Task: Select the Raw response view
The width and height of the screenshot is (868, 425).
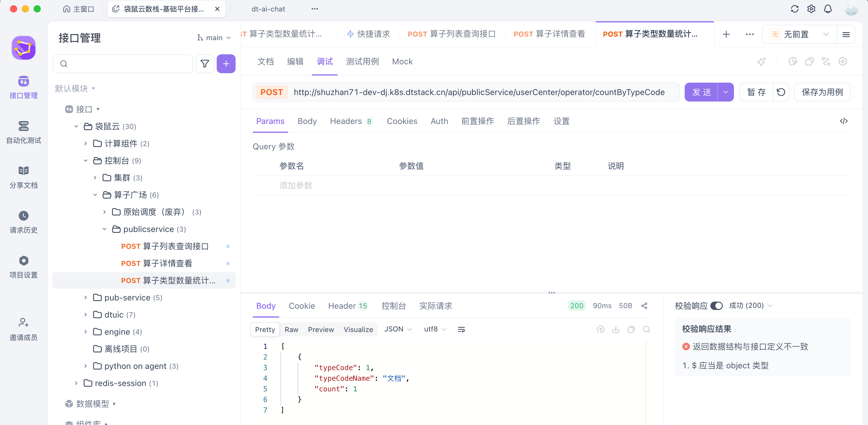Action: pyautogui.click(x=291, y=329)
